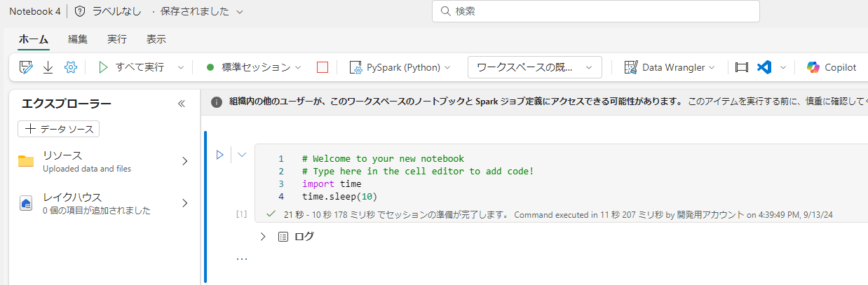The image size is (868, 285).
Task: Open the VS Code options dropdown arrow
Action: click(782, 67)
